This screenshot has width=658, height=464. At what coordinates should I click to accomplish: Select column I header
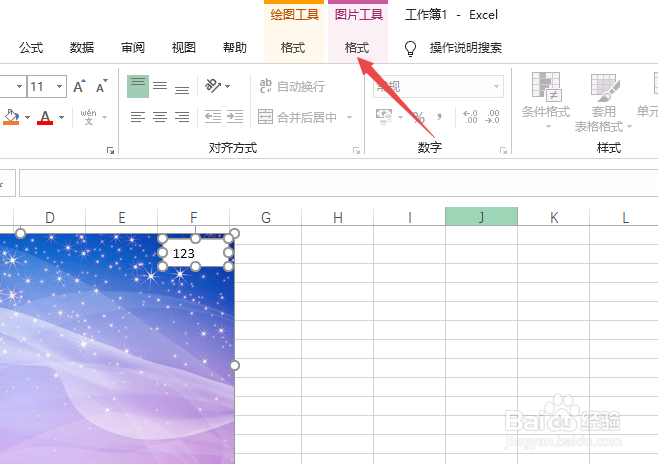click(410, 217)
